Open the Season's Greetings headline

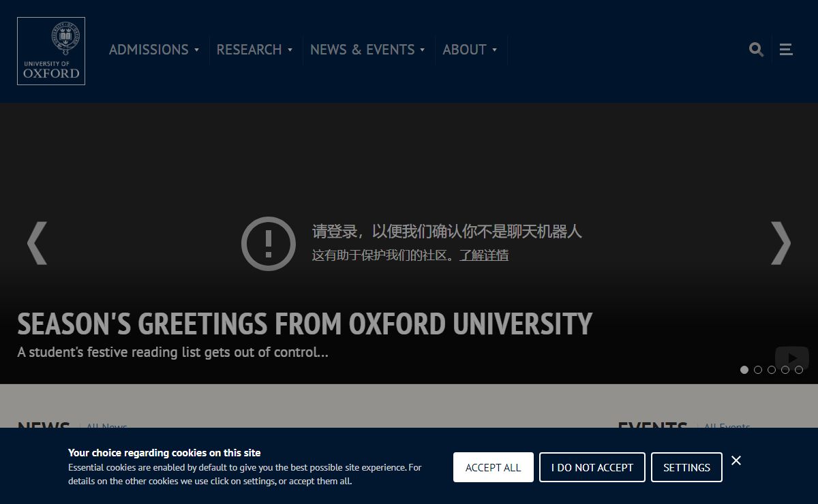(x=305, y=324)
